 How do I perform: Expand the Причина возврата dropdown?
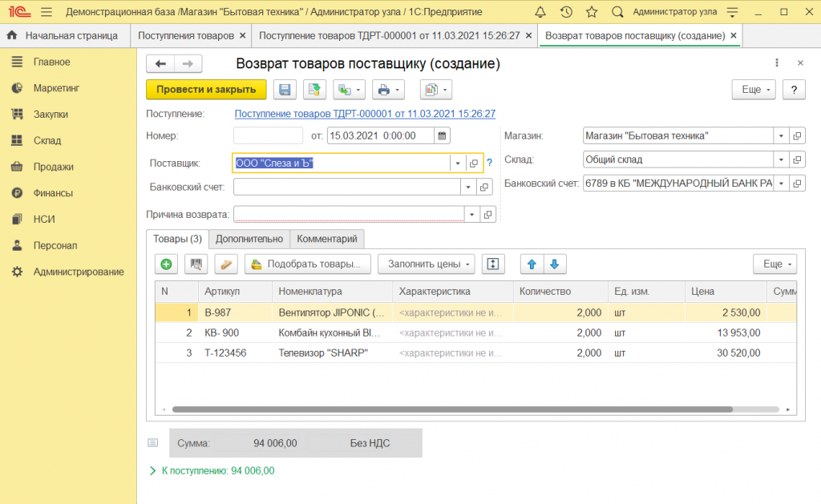[471, 215]
